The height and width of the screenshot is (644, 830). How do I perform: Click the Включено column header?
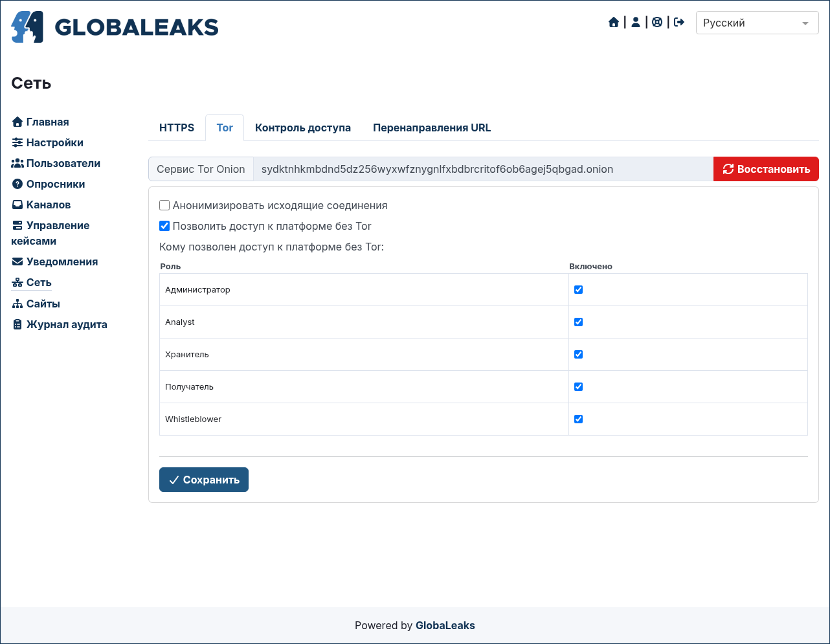click(591, 266)
